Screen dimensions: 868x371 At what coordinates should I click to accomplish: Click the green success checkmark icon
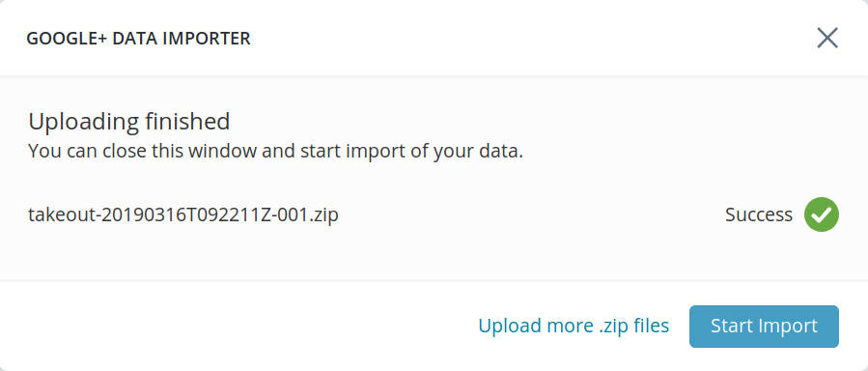pyautogui.click(x=822, y=214)
